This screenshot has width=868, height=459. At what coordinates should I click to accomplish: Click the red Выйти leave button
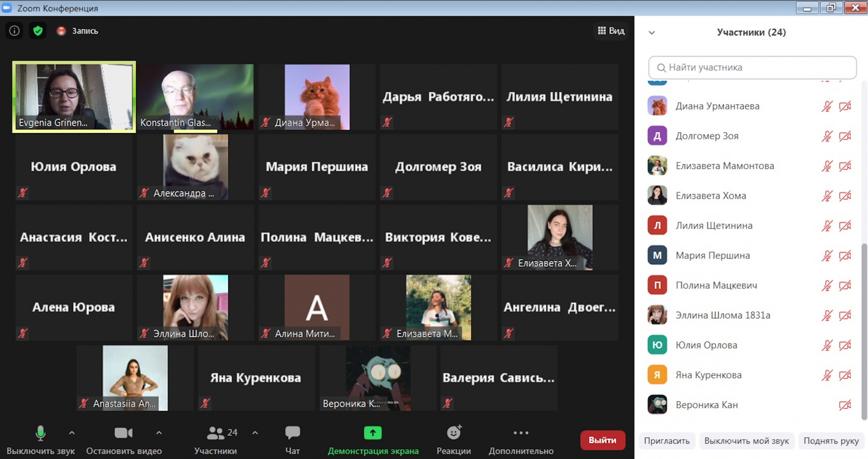click(602, 440)
